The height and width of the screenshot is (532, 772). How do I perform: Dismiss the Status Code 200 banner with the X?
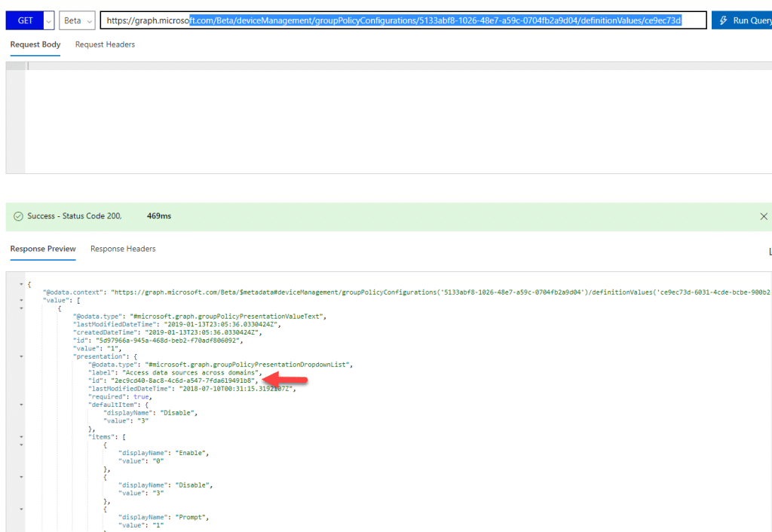764,216
